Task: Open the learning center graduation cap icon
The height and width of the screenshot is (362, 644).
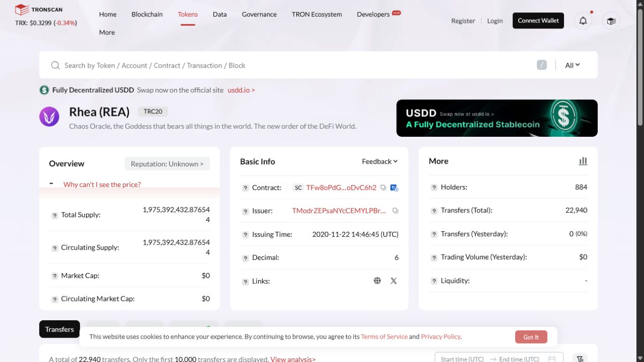Action: pos(611,21)
